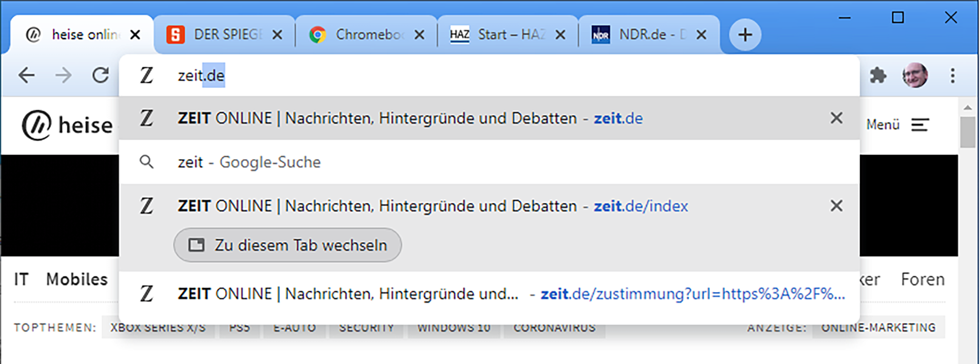Open the heise Menü hamburger button
The height and width of the screenshot is (364, 980).
898,125
